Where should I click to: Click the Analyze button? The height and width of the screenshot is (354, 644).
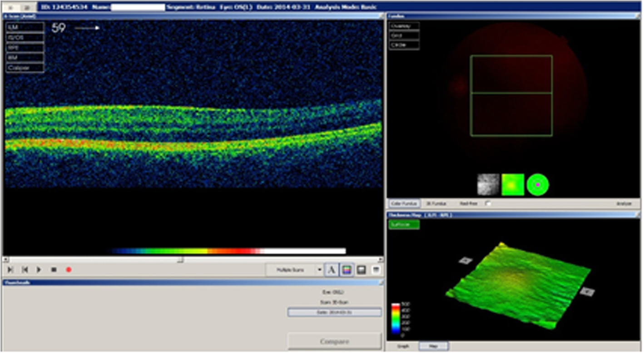click(x=624, y=204)
